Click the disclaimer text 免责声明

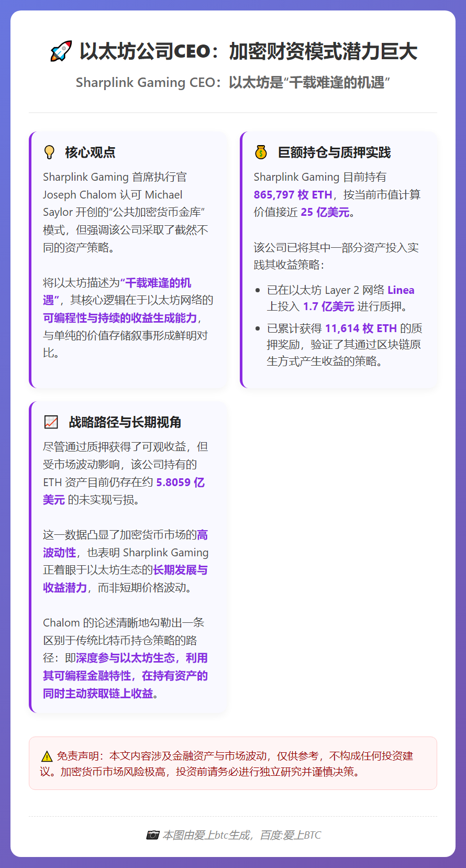(77, 756)
